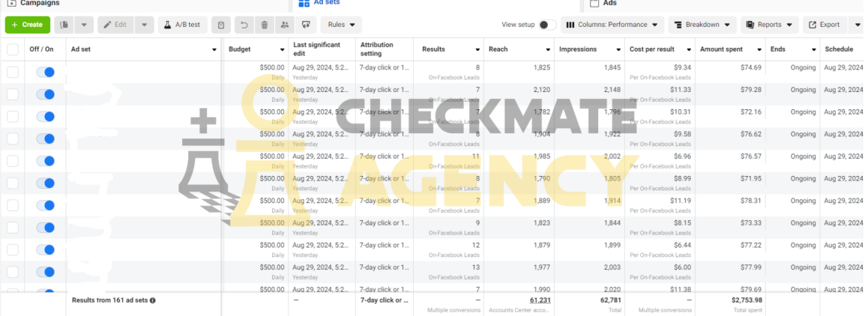Click the 2,002 impressions value

coord(612,157)
